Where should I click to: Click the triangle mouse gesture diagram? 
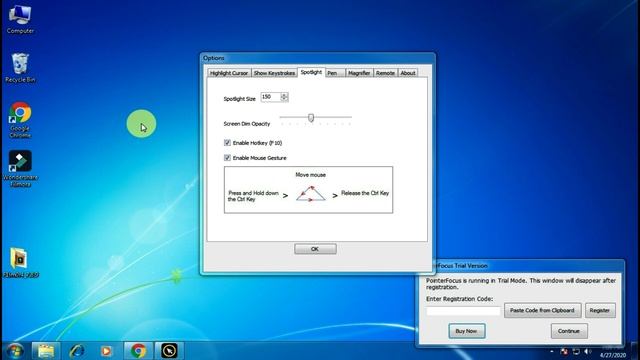click(x=311, y=194)
